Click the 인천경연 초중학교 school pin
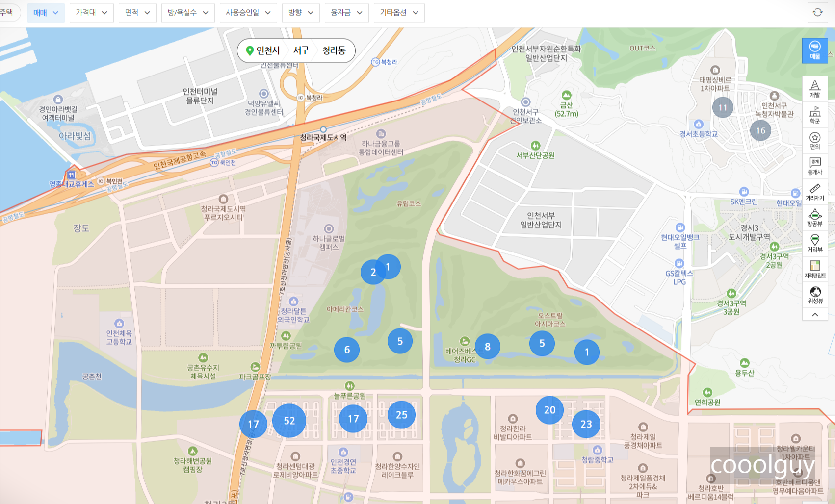This screenshot has height=504, width=835. (x=343, y=452)
